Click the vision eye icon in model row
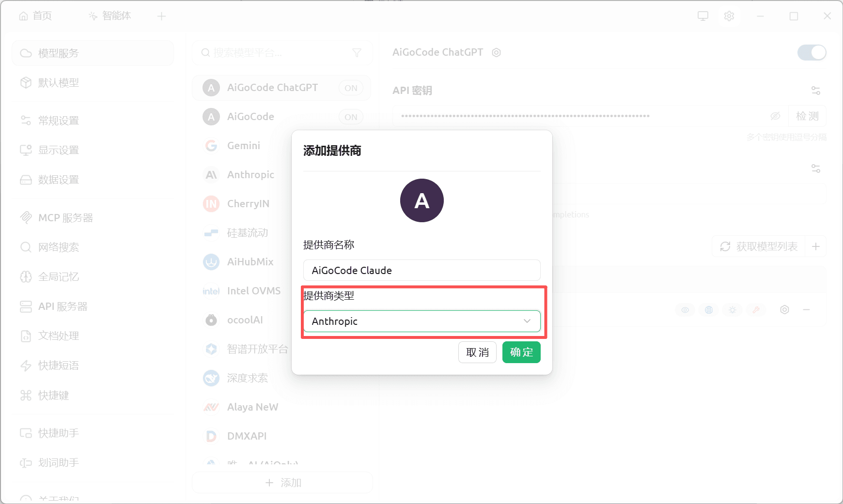843x504 pixels. [x=685, y=310]
